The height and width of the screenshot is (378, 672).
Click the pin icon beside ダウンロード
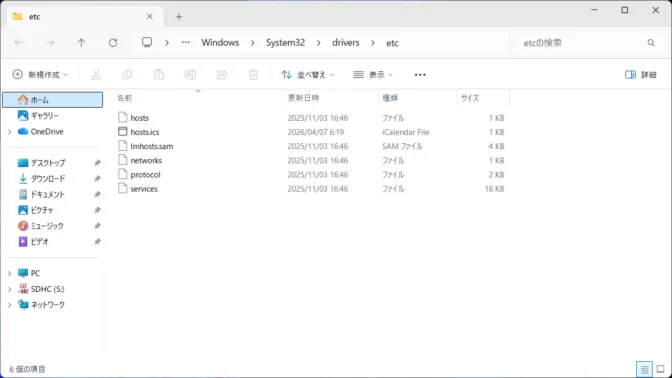(x=97, y=178)
